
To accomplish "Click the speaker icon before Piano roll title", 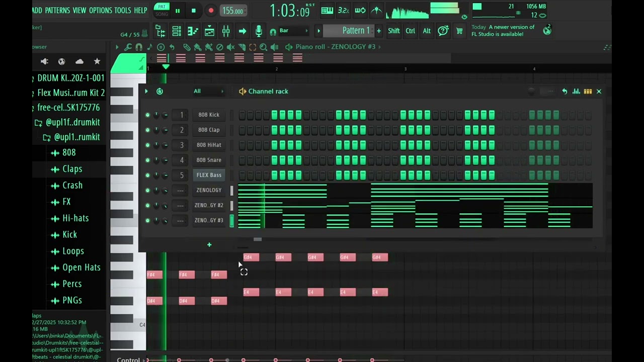I will 289,47.
